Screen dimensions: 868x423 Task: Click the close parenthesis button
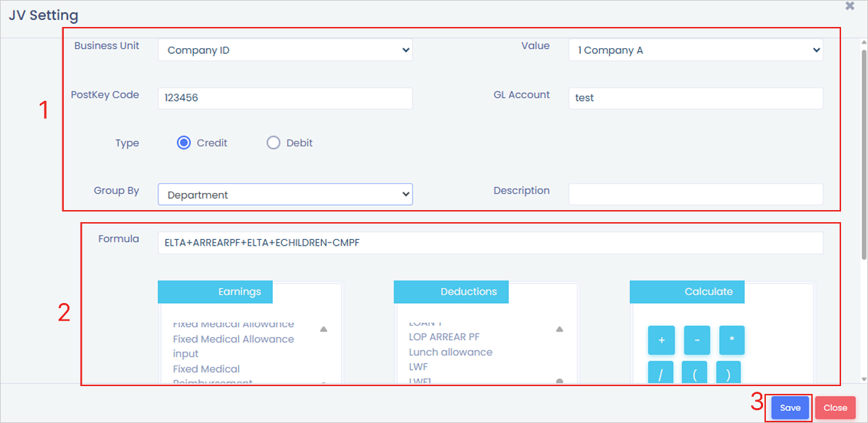(728, 374)
